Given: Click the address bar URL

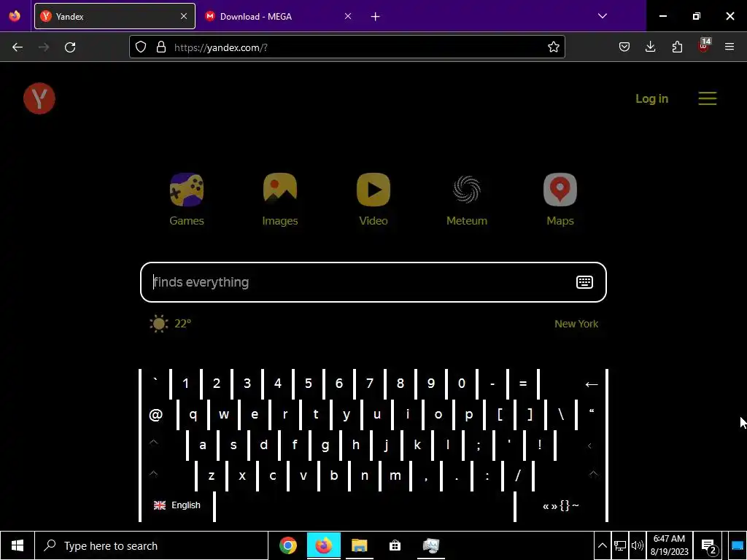Looking at the screenshot, I should tap(220, 47).
